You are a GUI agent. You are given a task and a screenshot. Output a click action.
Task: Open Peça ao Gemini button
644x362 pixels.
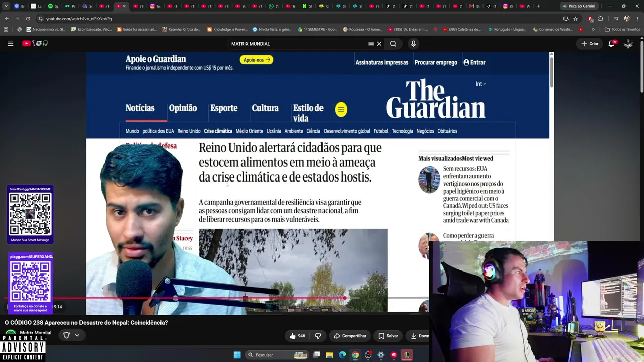click(579, 6)
